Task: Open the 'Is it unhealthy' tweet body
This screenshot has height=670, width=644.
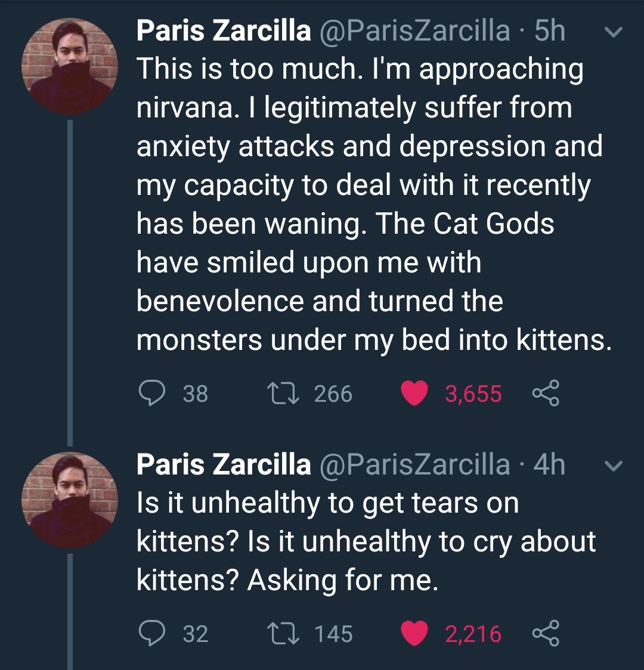Action: [x=364, y=541]
